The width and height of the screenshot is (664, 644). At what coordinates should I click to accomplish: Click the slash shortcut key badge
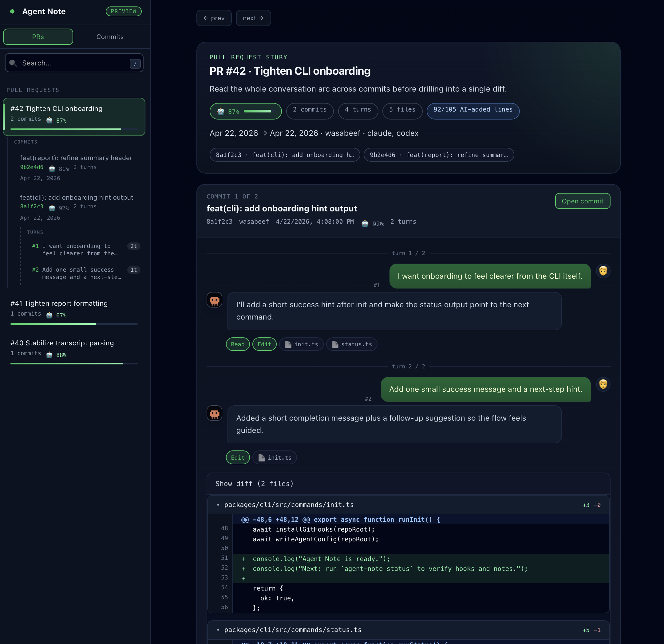(135, 63)
